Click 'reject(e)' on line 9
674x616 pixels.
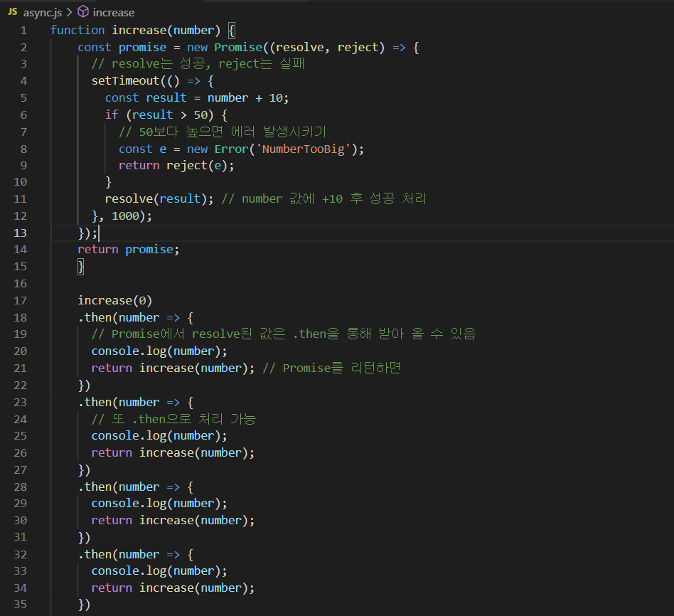pyautogui.click(x=197, y=166)
